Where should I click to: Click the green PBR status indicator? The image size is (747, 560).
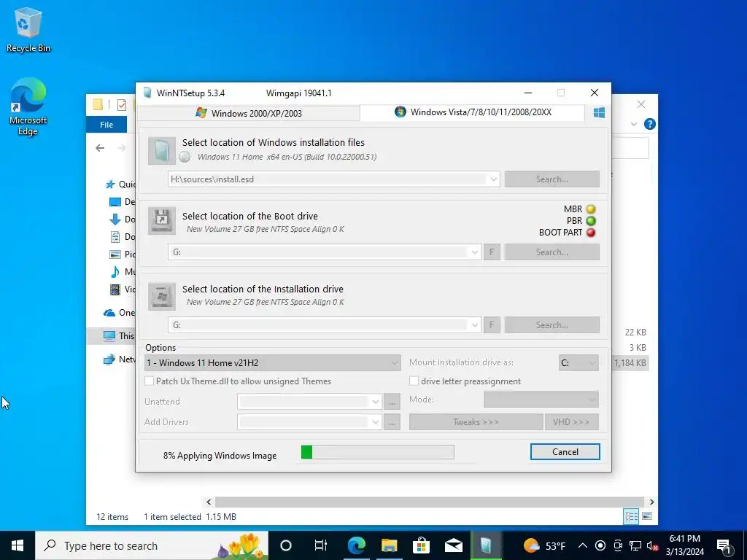[x=591, y=221]
